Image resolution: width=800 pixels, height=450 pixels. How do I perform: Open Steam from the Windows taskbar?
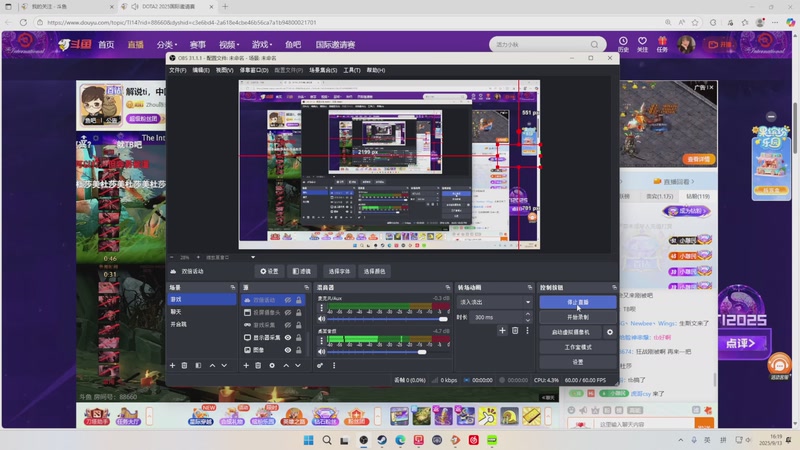click(382, 440)
